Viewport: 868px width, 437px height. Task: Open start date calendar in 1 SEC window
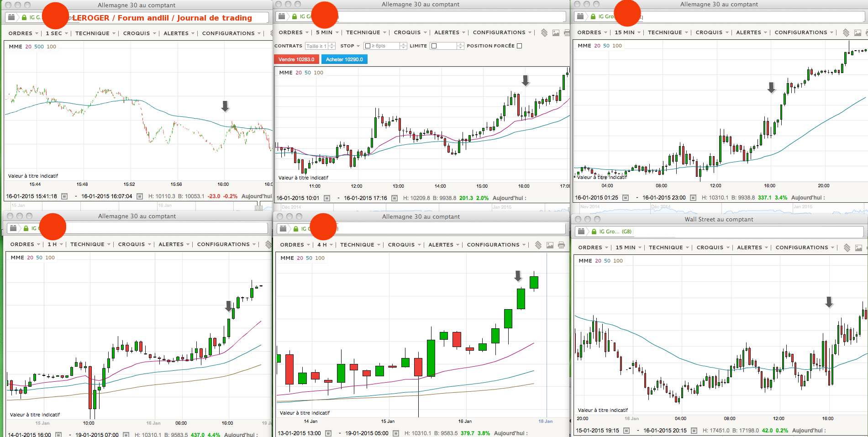point(64,196)
